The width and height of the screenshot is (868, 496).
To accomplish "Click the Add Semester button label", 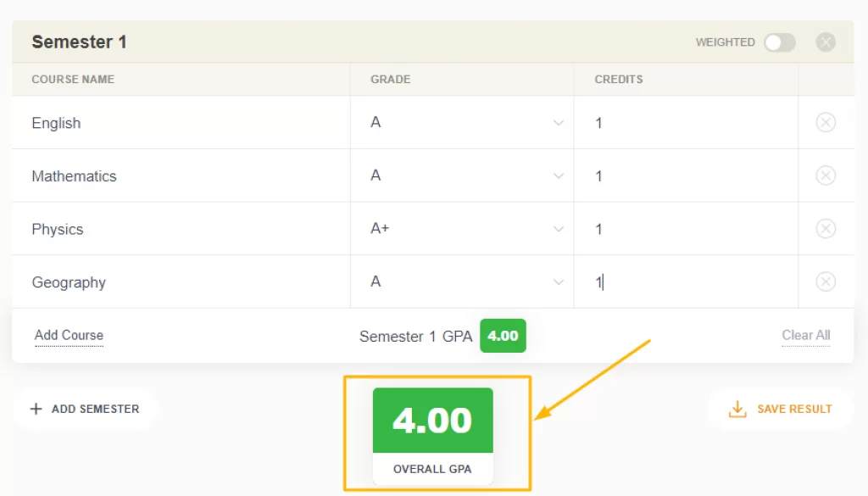I will point(95,409).
